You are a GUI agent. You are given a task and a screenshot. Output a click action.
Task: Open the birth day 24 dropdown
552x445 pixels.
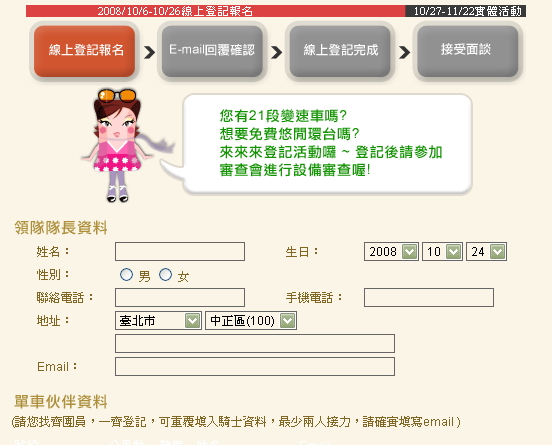coord(486,251)
